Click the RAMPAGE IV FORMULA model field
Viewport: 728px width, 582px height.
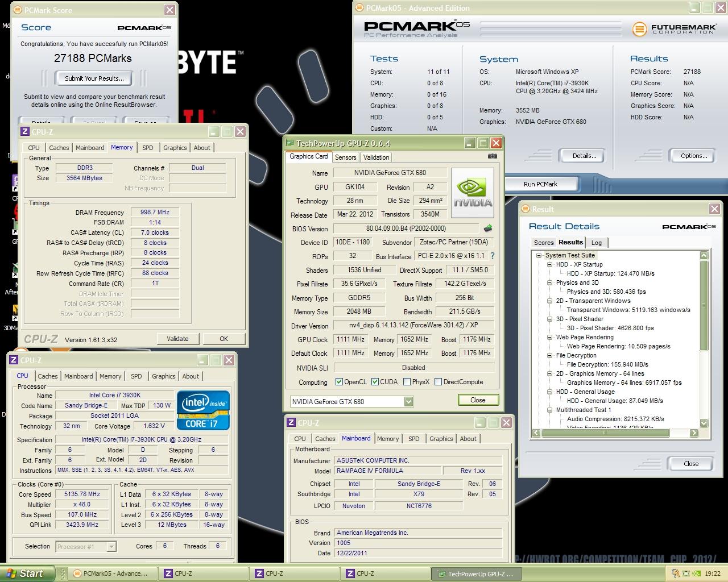click(387, 471)
